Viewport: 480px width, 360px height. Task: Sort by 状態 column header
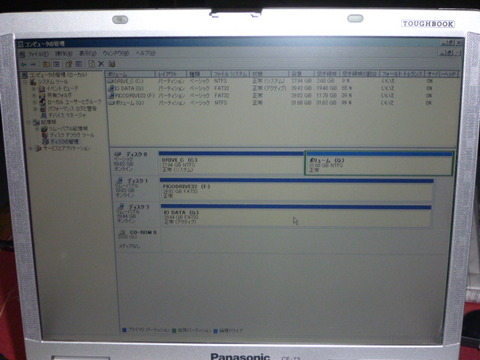pos(269,74)
